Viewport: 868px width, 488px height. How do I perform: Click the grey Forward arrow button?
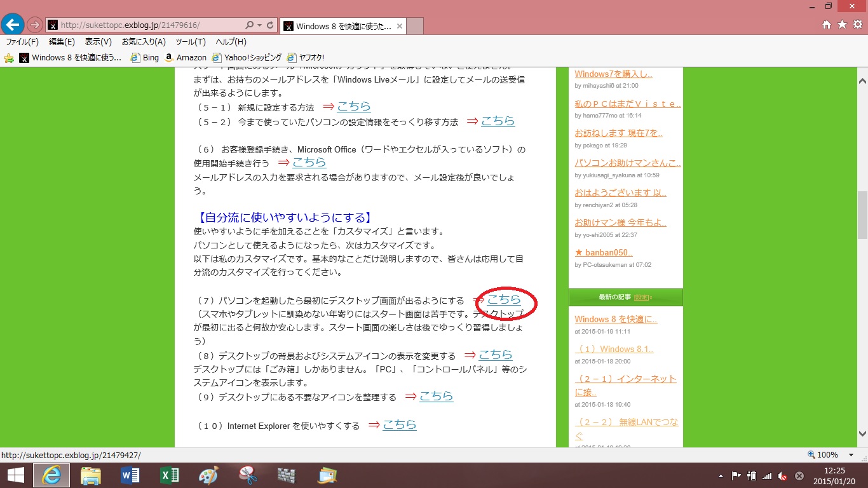(x=35, y=25)
